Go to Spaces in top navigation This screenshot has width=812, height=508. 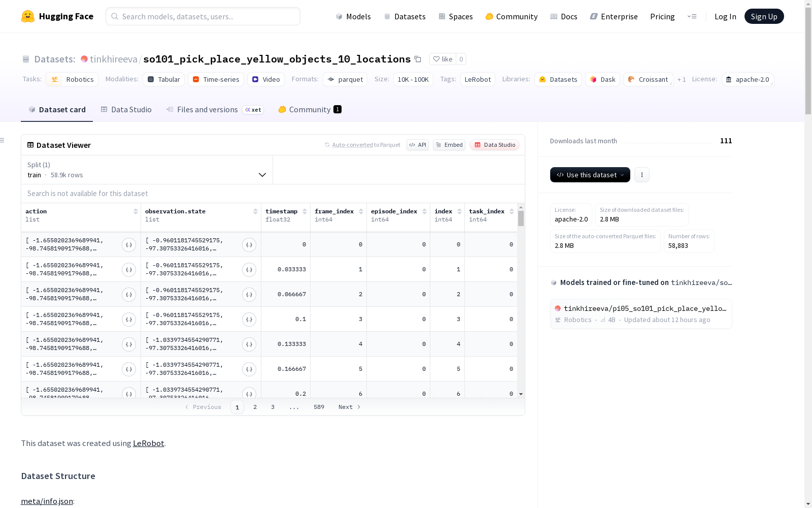pyautogui.click(x=456, y=16)
